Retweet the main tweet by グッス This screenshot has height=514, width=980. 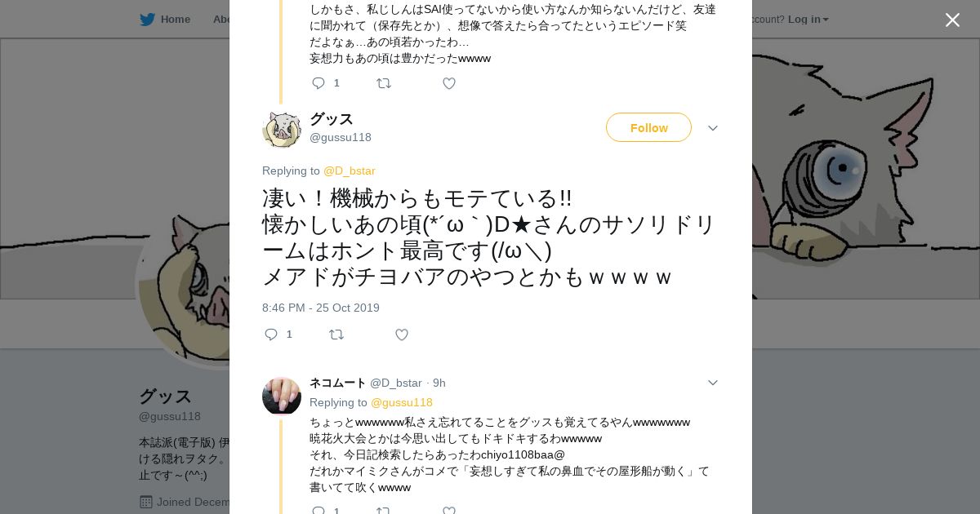[336, 335]
